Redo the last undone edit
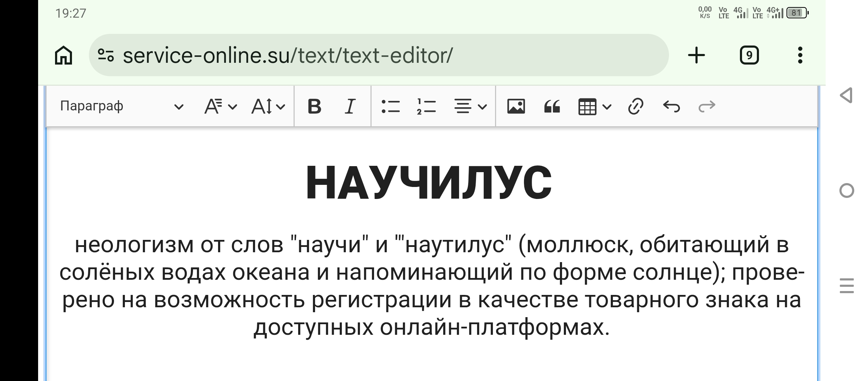This screenshot has height=381, width=868. click(x=707, y=106)
